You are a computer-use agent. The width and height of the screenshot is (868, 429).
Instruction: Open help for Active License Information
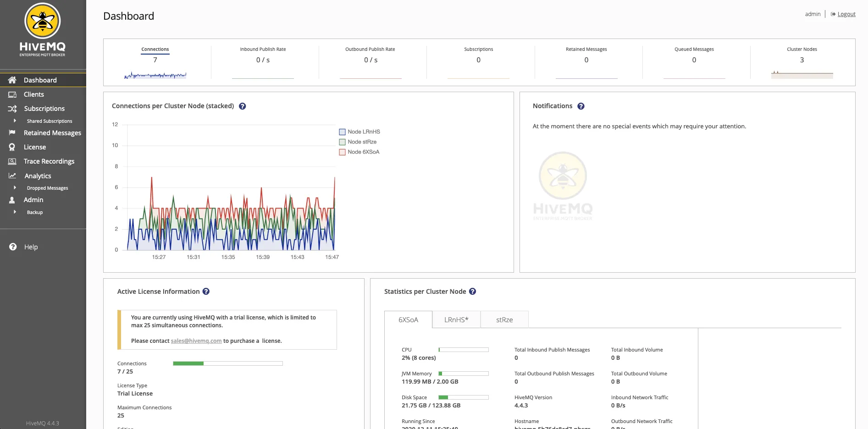point(206,291)
